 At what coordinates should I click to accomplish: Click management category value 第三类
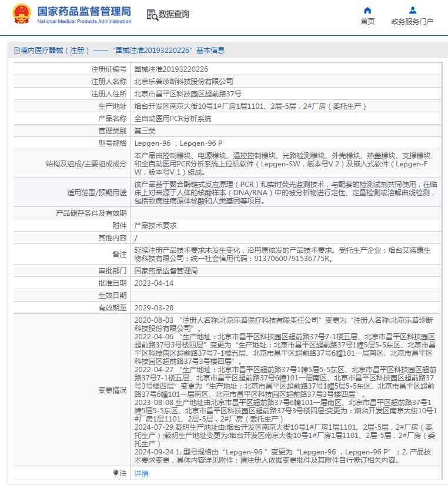point(145,131)
